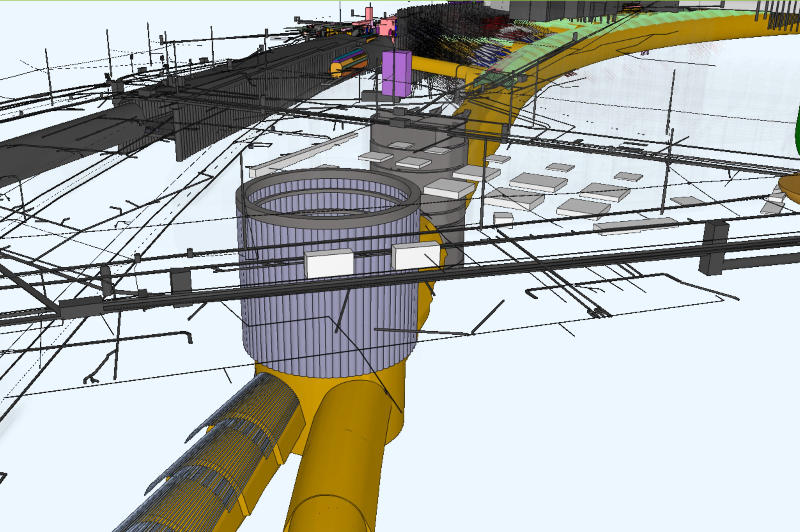
Task: Select the right white box on shaft
Action: pyautogui.click(x=416, y=256)
